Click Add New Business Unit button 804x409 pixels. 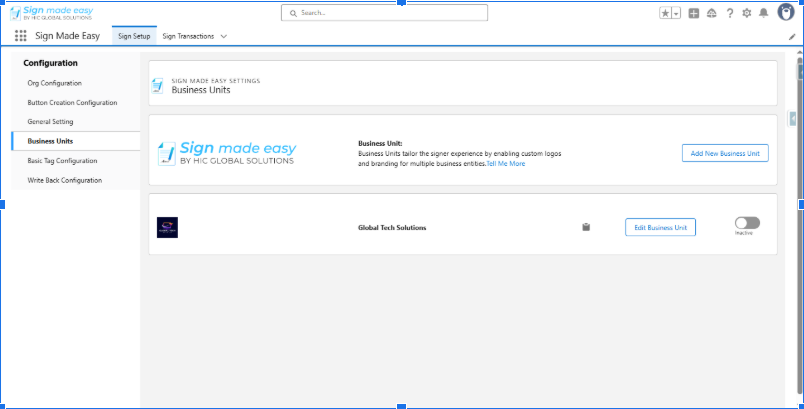725,153
